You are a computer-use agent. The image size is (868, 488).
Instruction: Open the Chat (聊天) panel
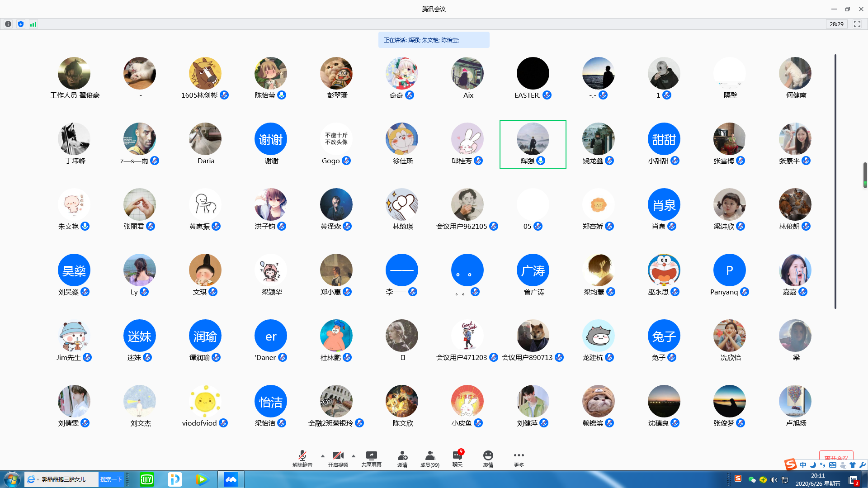point(458,458)
